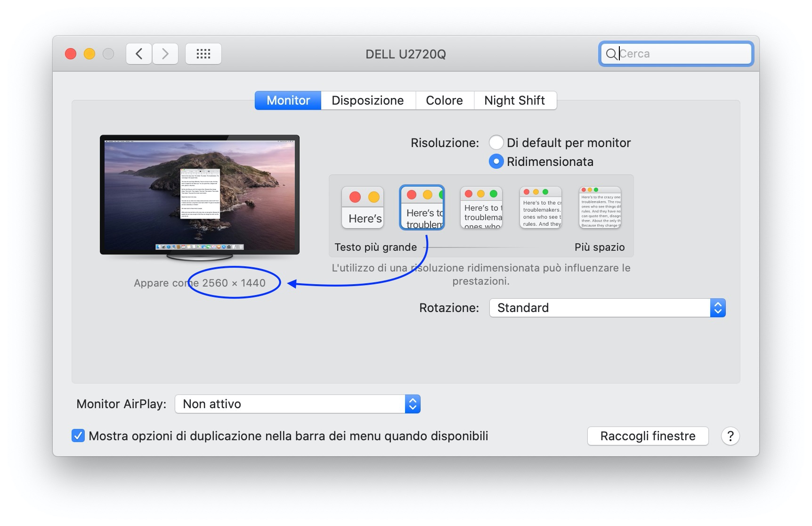The height and width of the screenshot is (526, 812).
Task: Go back with the left chevron button
Action: pos(139,54)
